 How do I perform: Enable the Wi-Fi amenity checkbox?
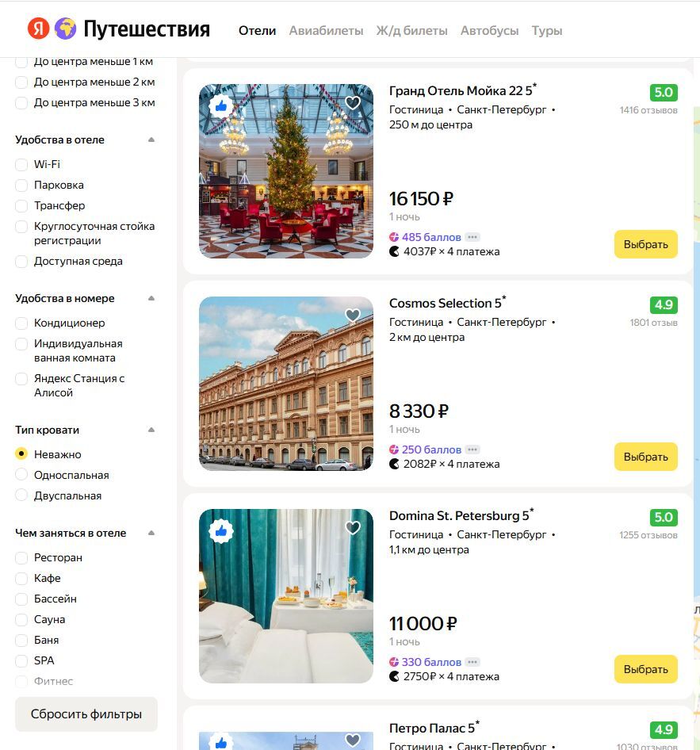(x=21, y=165)
